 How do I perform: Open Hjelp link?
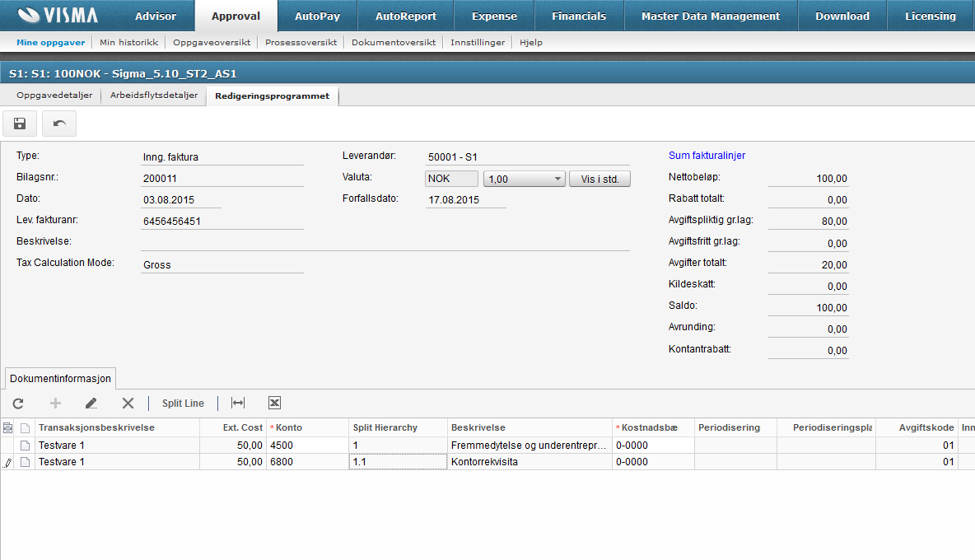coord(531,42)
